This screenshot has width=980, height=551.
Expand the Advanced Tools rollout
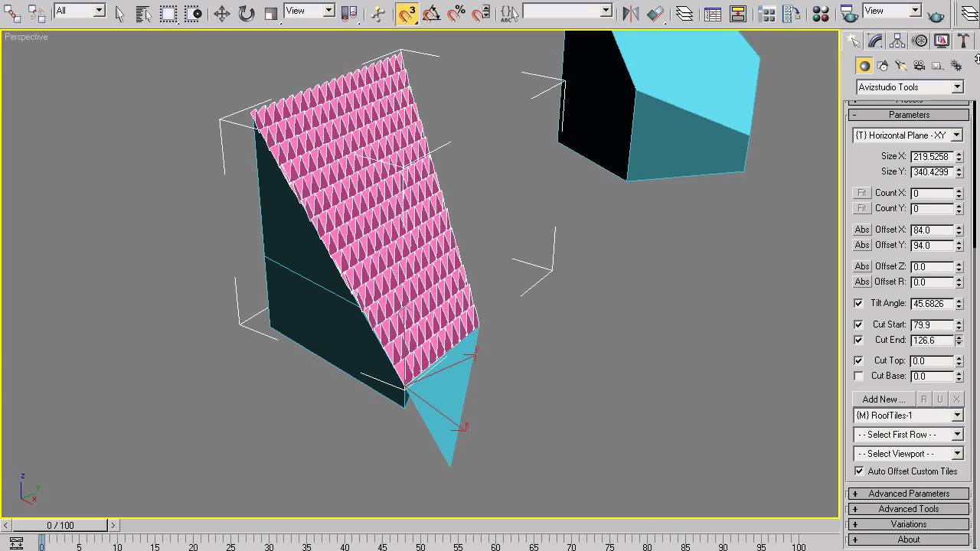[x=909, y=509]
